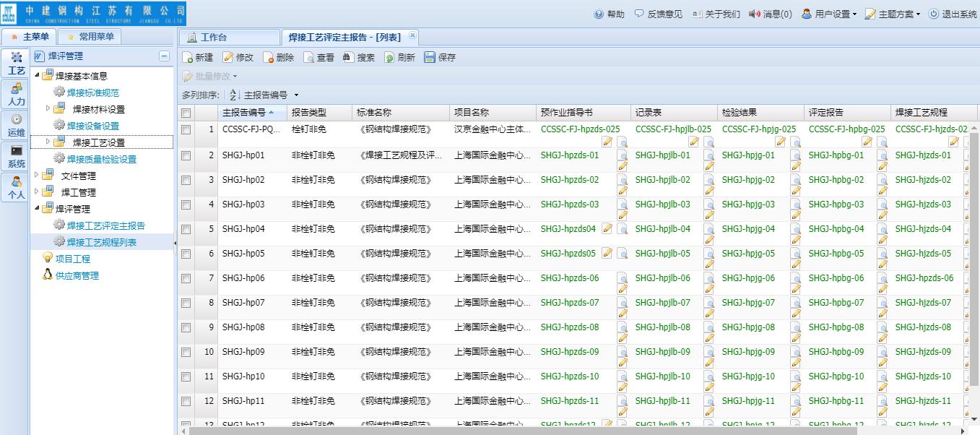Check the checkbox for SHGJ-hp11 row

186,401
